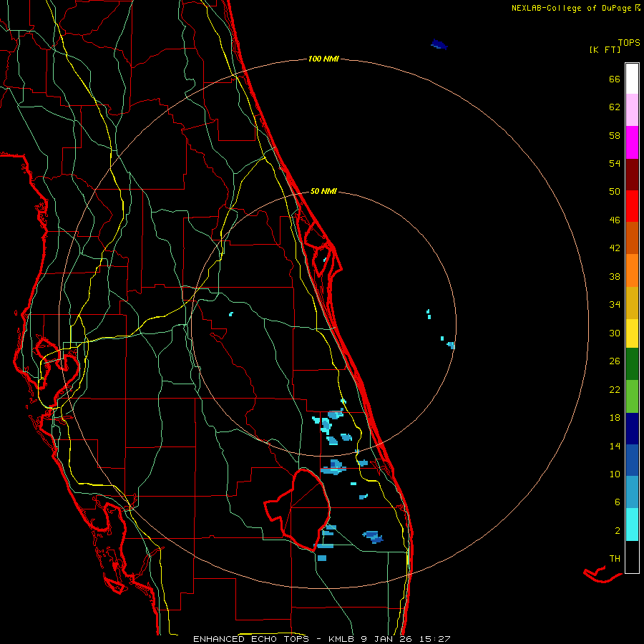This screenshot has width=644, height=644.
Task: Click the 30 legend value
Action: 615,333
